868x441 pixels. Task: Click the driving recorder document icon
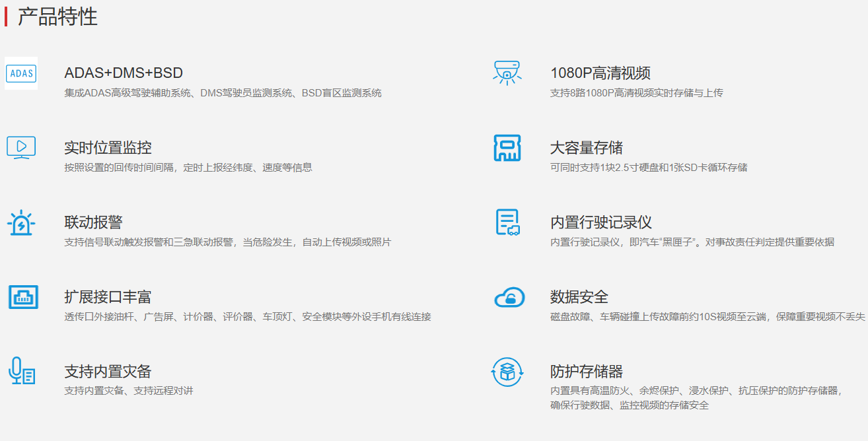pos(507,222)
